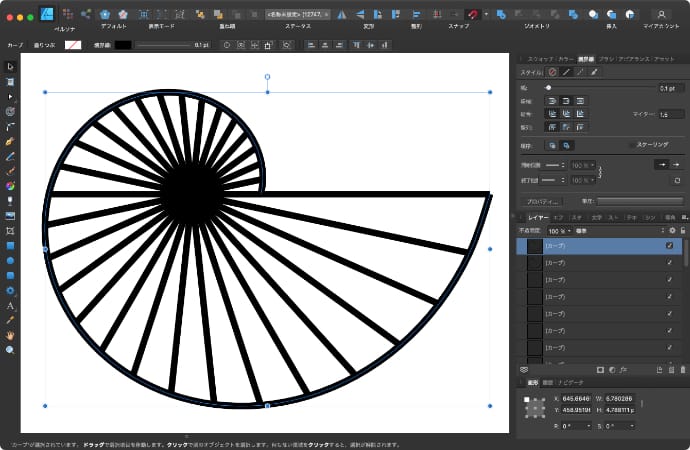
Task: Select the Move tool in the left toolbar
Action: pyautogui.click(x=10, y=66)
